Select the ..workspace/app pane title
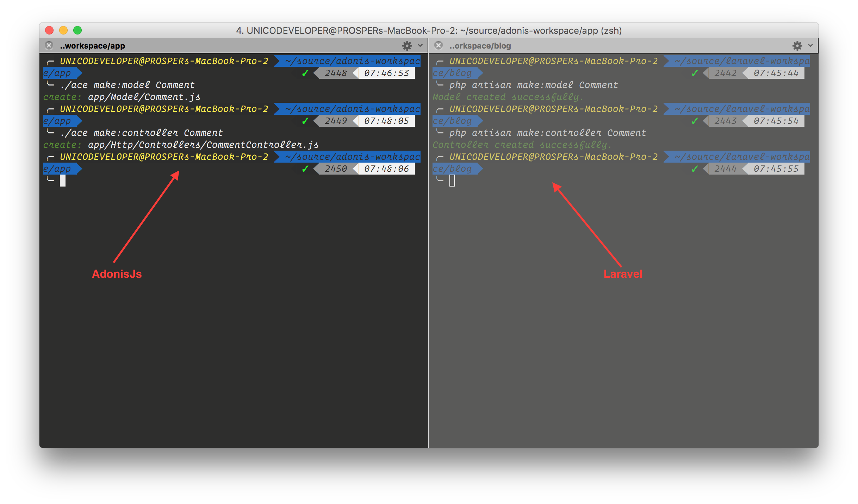 92,46
